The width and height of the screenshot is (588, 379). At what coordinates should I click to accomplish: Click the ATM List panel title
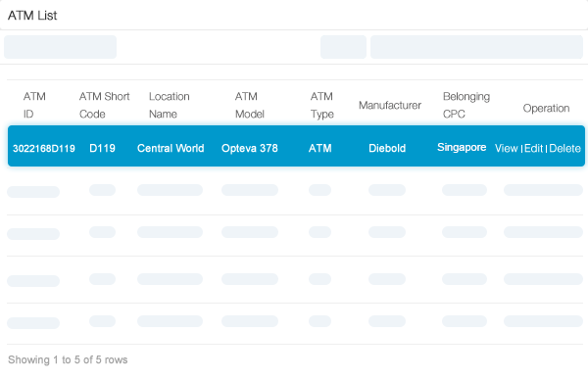coord(32,16)
